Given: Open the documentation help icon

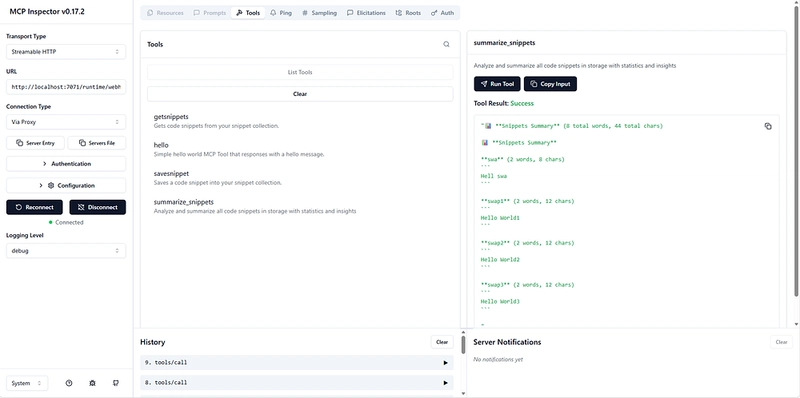Looking at the screenshot, I should 69,383.
